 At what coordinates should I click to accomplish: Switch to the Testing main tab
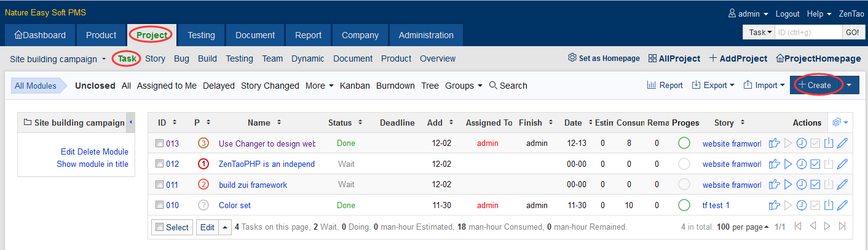201,35
